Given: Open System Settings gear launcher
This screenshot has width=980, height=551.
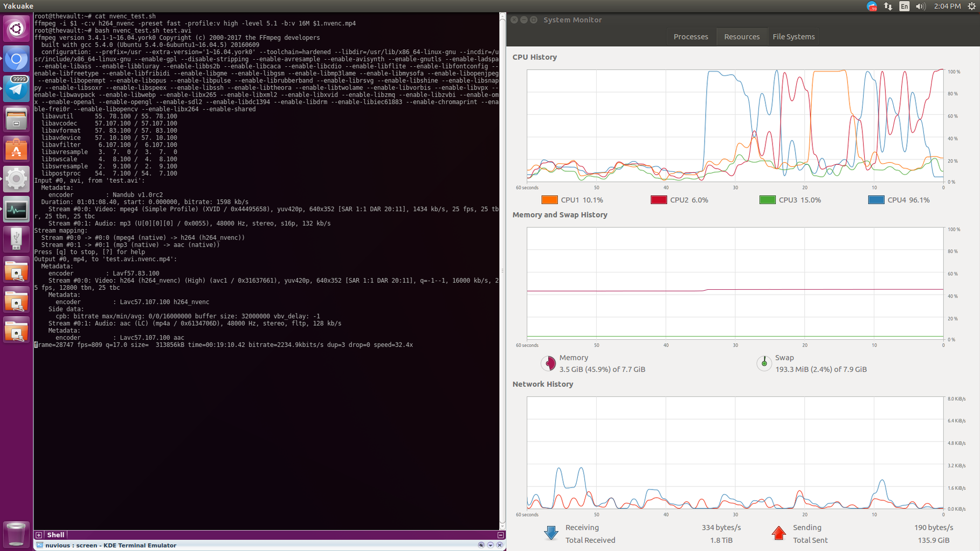Looking at the screenshot, I should pyautogui.click(x=16, y=179).
